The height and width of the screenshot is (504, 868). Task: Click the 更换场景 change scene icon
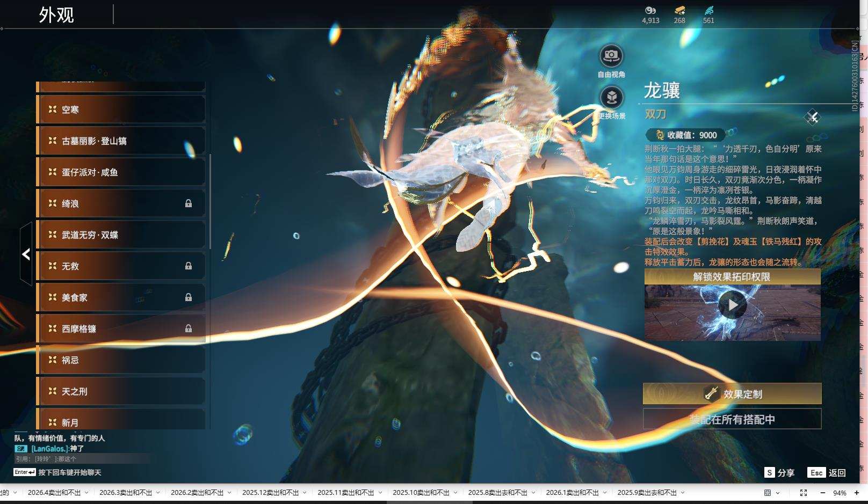pyautogui.click(x=611, y=97)
